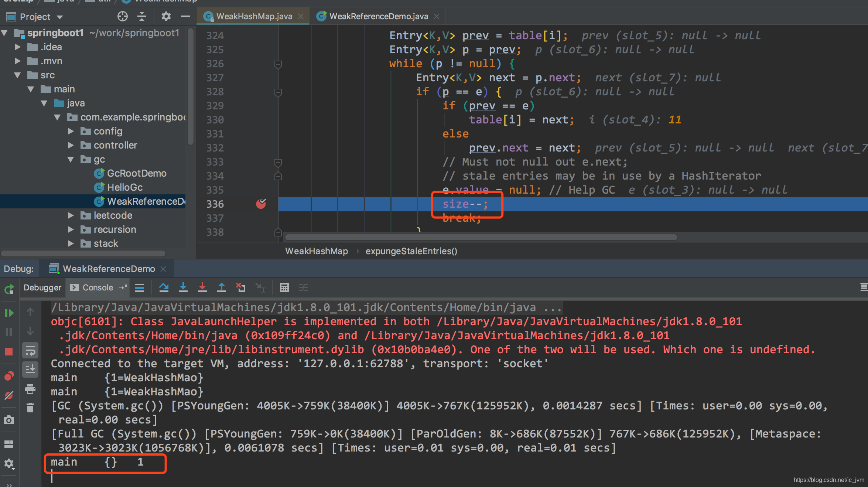Pause the running program

point(9,331)
